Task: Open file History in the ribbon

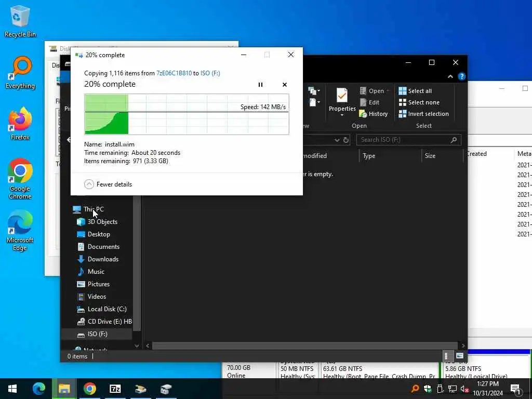Action: click(x=373, y=114)
